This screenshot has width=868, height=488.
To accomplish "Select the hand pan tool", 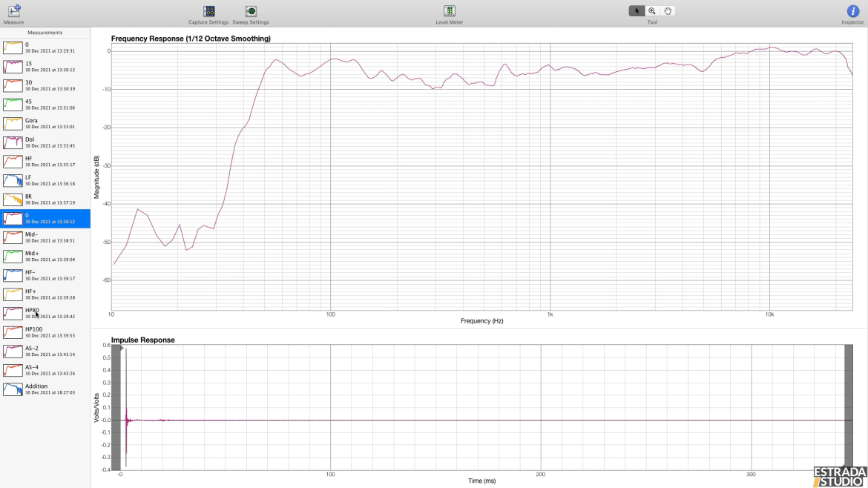I will (x=668, y=10).
